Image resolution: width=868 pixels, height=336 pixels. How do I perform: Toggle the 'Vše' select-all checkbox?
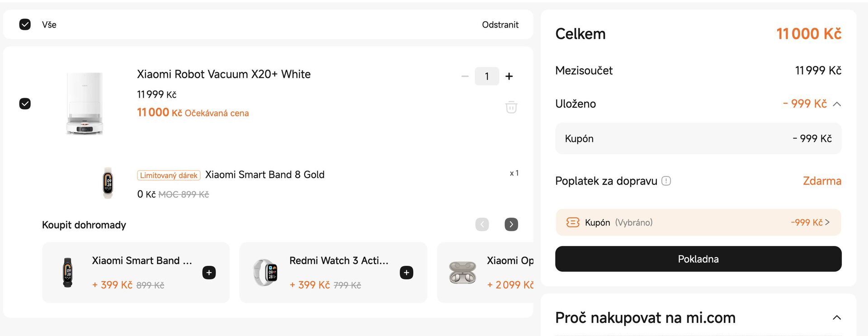[x=25, y=25]
